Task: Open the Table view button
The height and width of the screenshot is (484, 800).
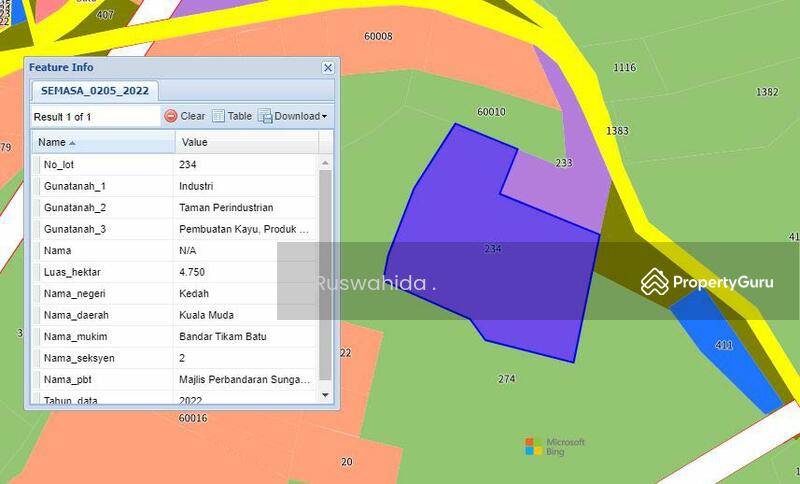Action: click(x=232, y=116)
